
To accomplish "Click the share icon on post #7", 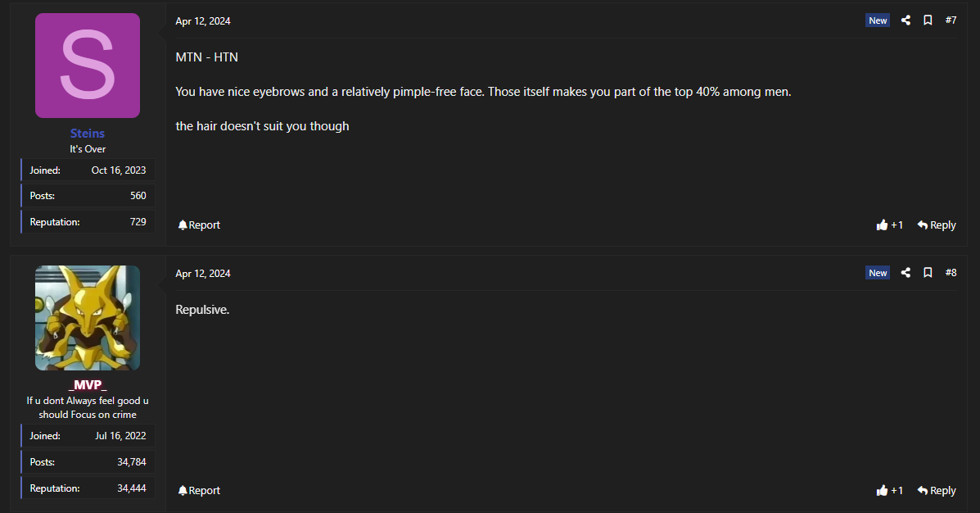I will pyautogui.click(x=905, y=20).
